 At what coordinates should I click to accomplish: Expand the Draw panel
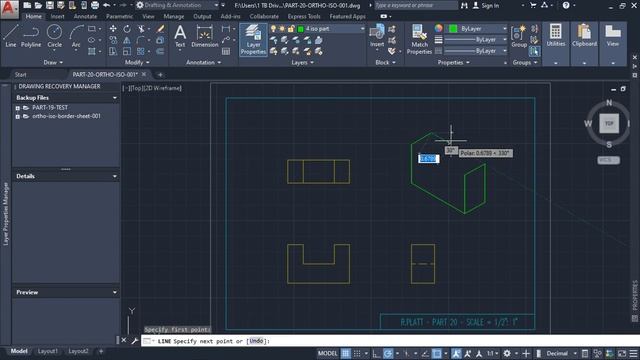[53, 62]
